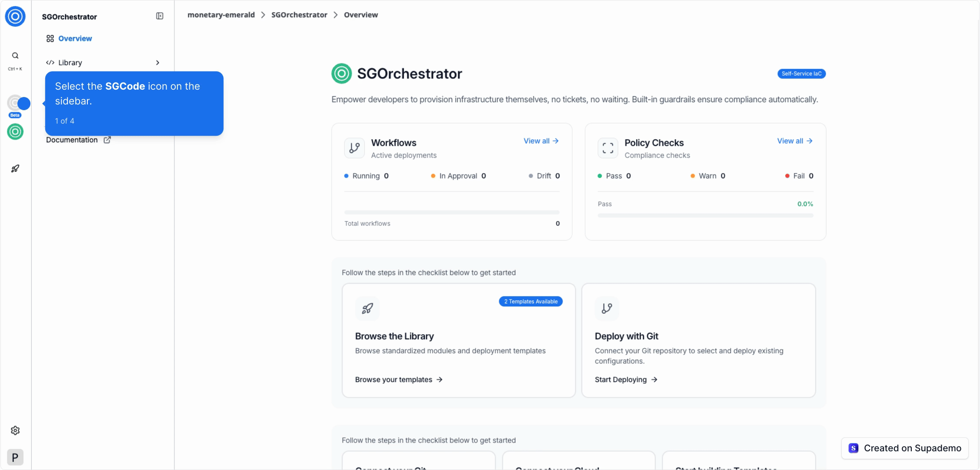The height and width of the screenshot is (470, 980).
Task: Click the P user avatar
Action: (15, 457)
